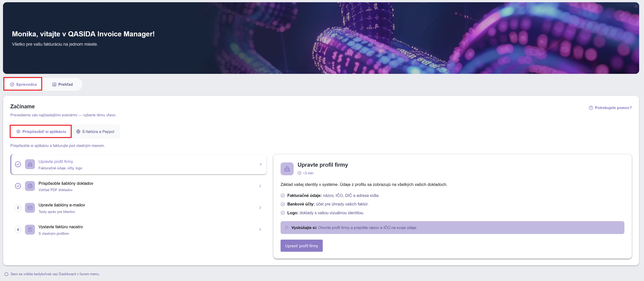
Task: Click the printer icon for Prispôsobte šablóny dokladov
Action: (30, 186)
